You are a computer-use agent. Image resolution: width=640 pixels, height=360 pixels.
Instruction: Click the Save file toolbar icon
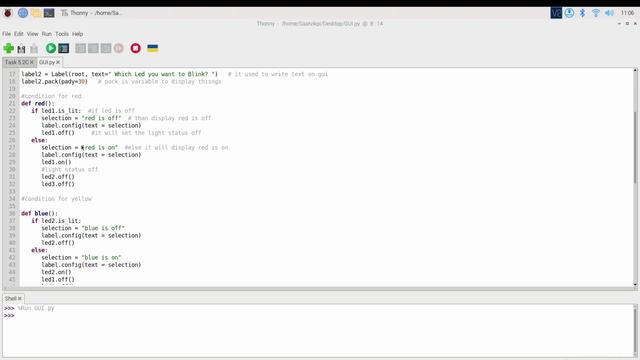[x=34, y=49]
